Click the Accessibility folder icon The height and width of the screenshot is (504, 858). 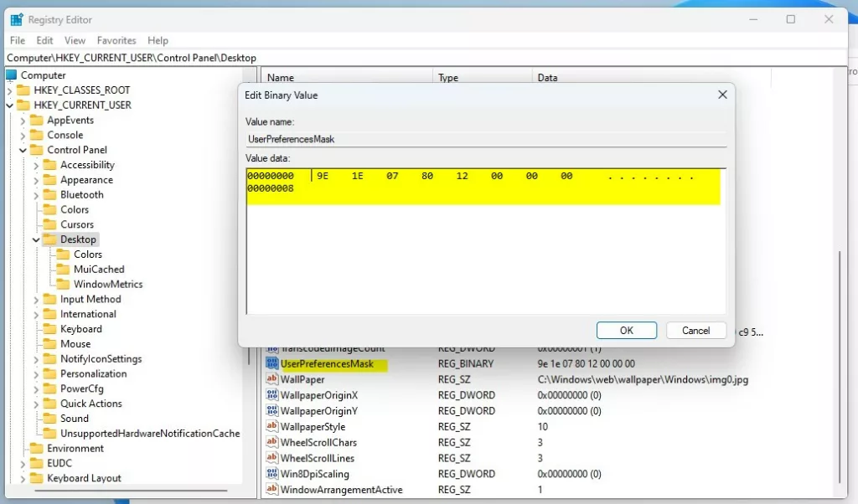coord(49,165)
